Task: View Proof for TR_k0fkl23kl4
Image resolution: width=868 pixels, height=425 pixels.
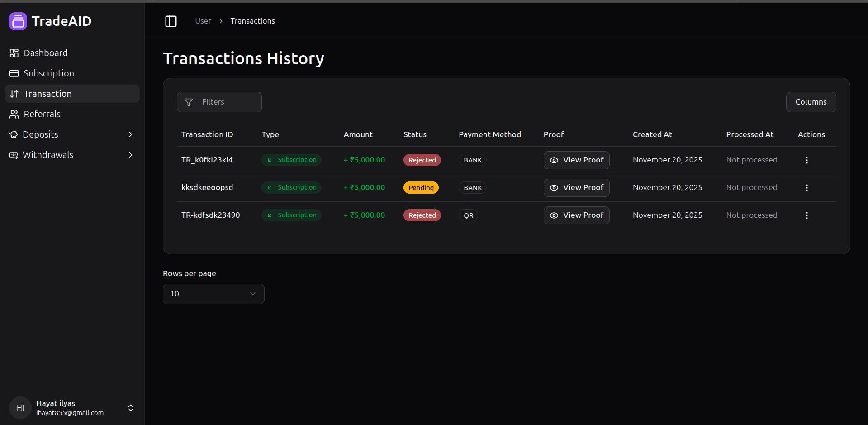Action: [x=577, y=160]
